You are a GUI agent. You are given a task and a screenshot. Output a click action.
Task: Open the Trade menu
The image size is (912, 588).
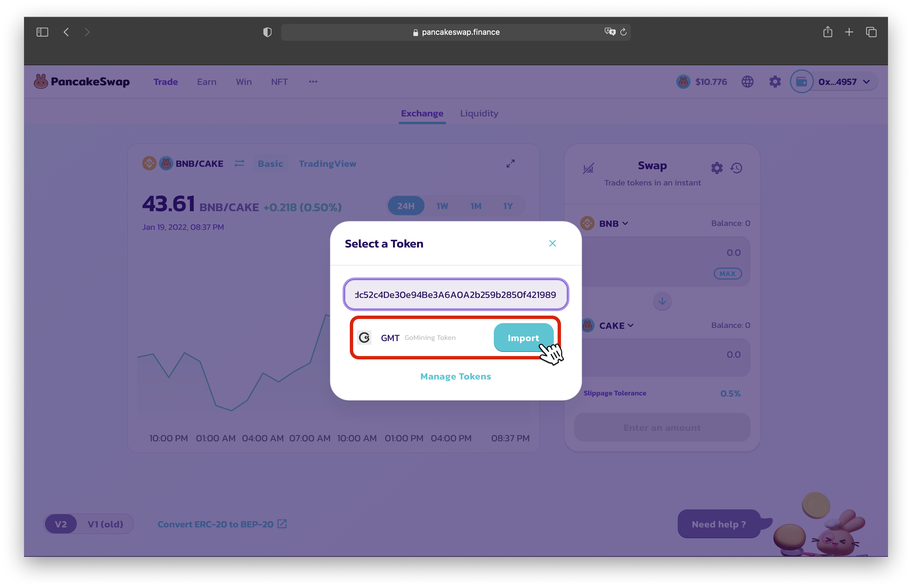coord(166,82)
